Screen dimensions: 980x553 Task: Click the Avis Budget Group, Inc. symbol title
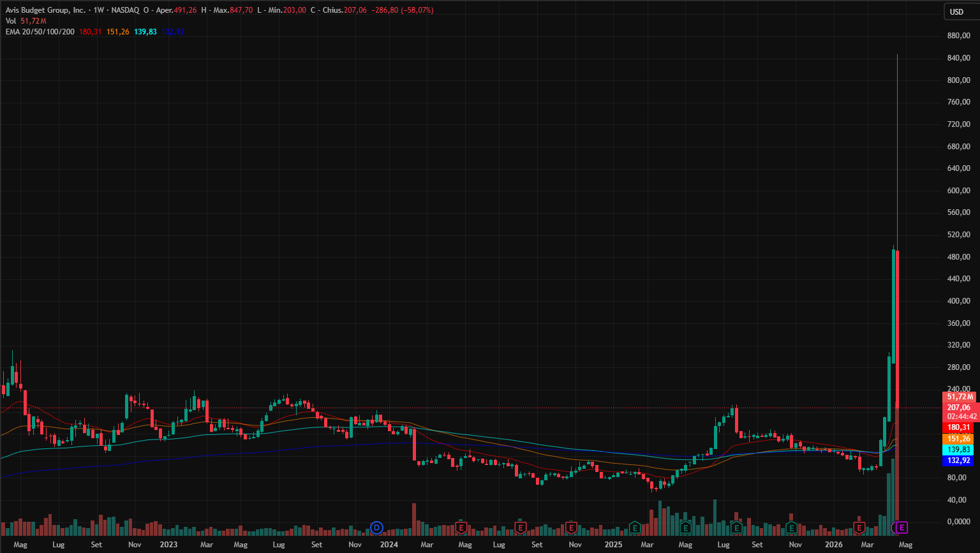point(45,10)
